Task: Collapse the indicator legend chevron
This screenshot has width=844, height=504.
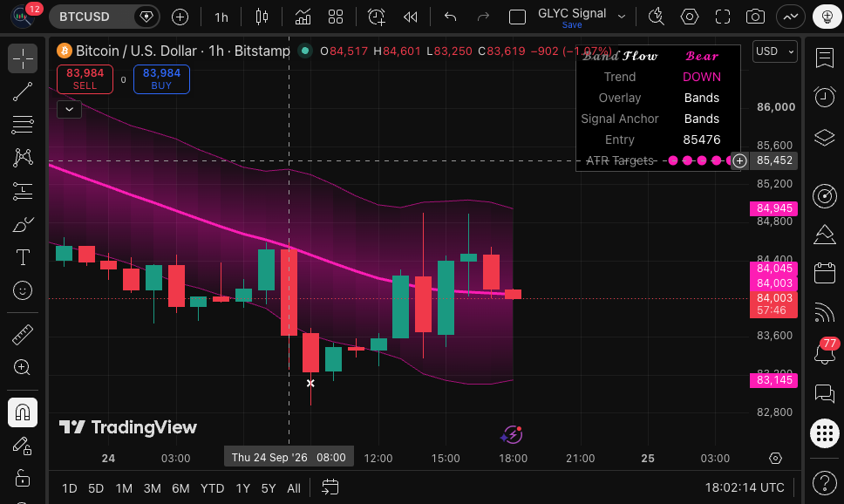Action: (70, 109)
